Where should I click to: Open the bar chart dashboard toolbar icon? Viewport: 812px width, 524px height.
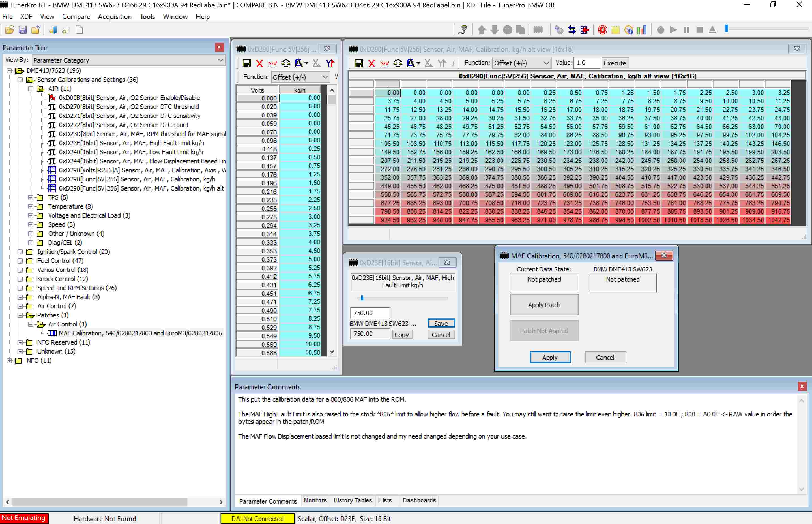point(641,30)
